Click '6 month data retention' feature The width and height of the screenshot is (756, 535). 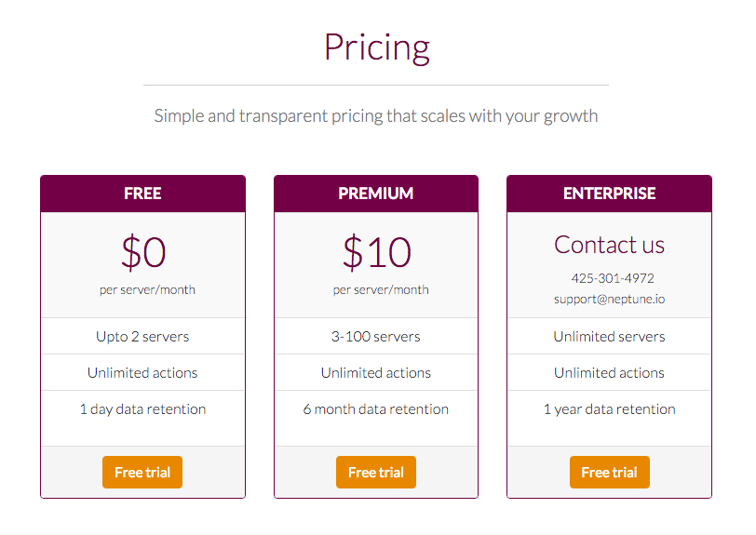click(x=376, y=408)
